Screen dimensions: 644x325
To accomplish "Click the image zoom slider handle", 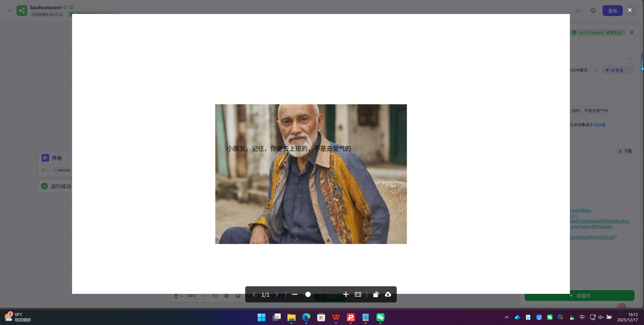I will coord(308,294).
